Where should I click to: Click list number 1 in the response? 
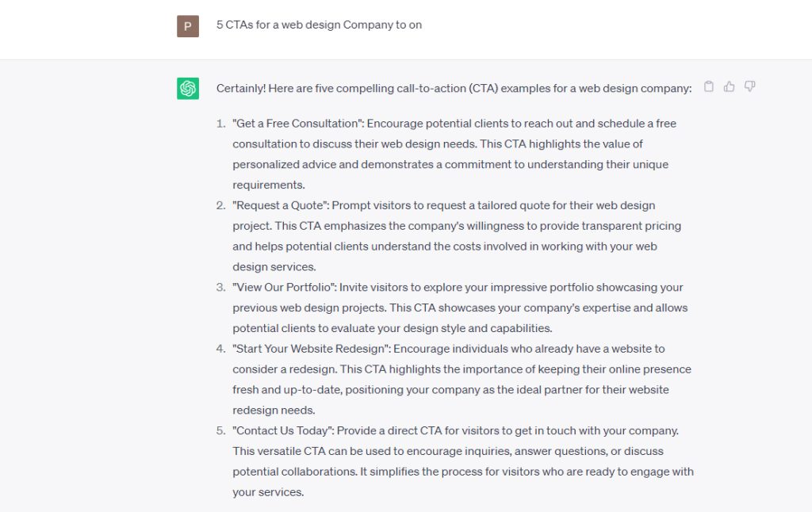click(220, 124)
